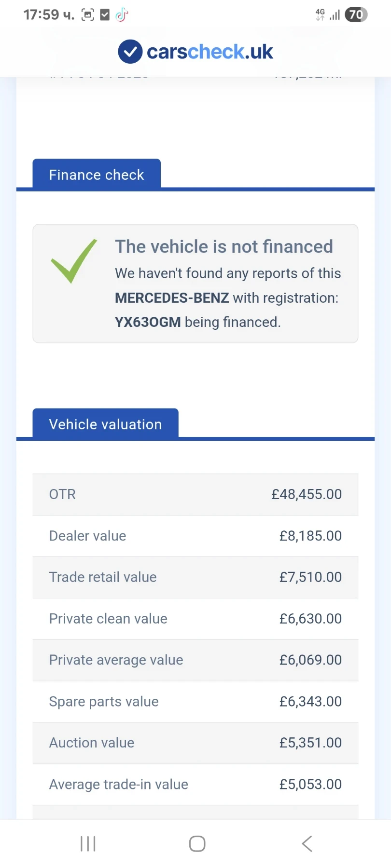391x868 pixels.
Task: Tap the TikTok status bar icon
Action: [122, 15]
